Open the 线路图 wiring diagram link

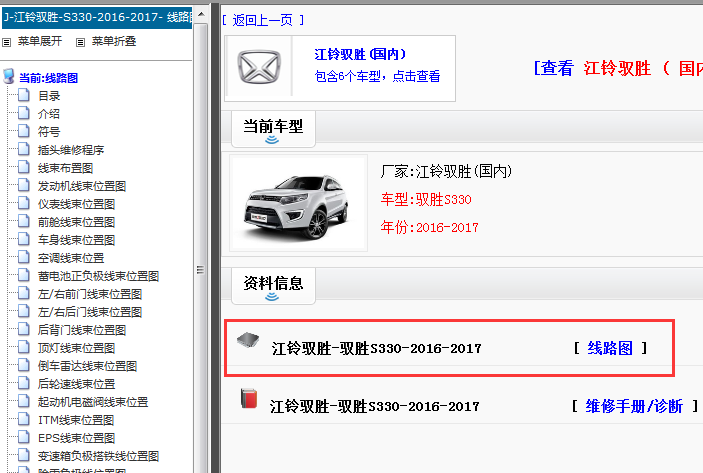click(x=610, y=348)
